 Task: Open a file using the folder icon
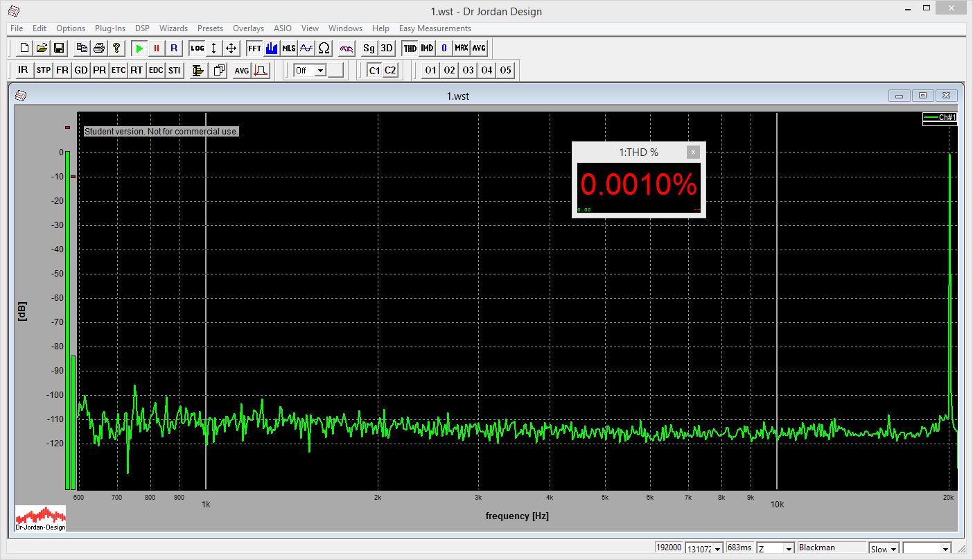click(42, 48)
